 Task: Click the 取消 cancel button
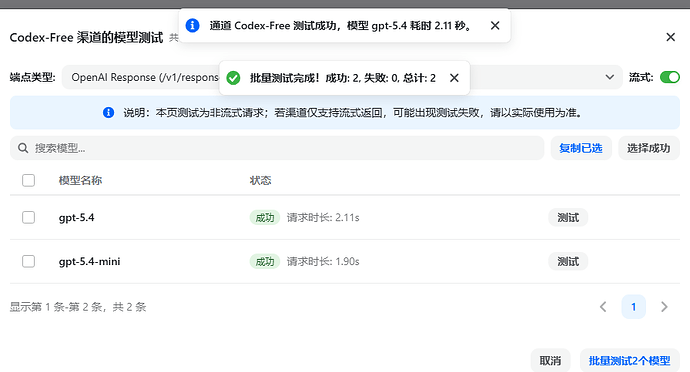tap(551, 361)
